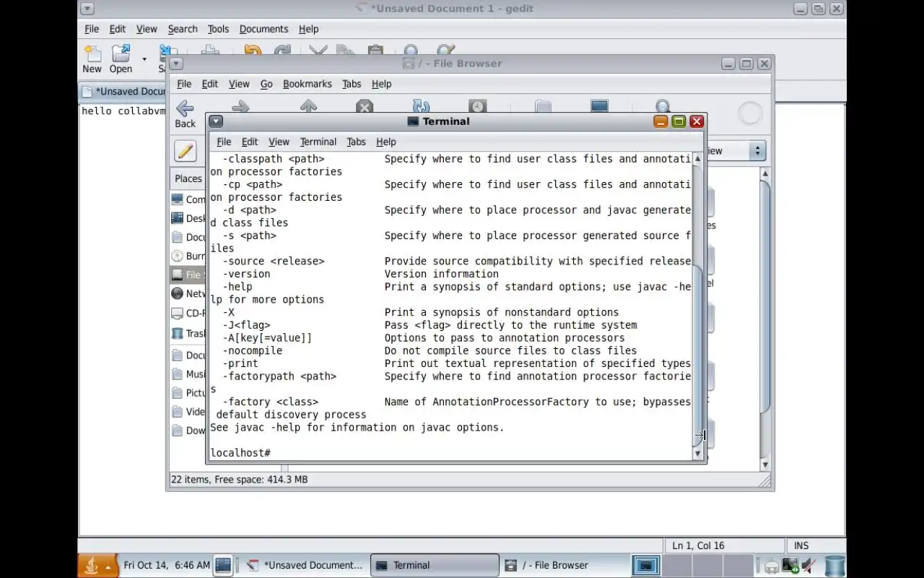The width and height of the screenshot is (924, 578).
Task: Select Network in the Places sidebar
Action: (188, 293)
